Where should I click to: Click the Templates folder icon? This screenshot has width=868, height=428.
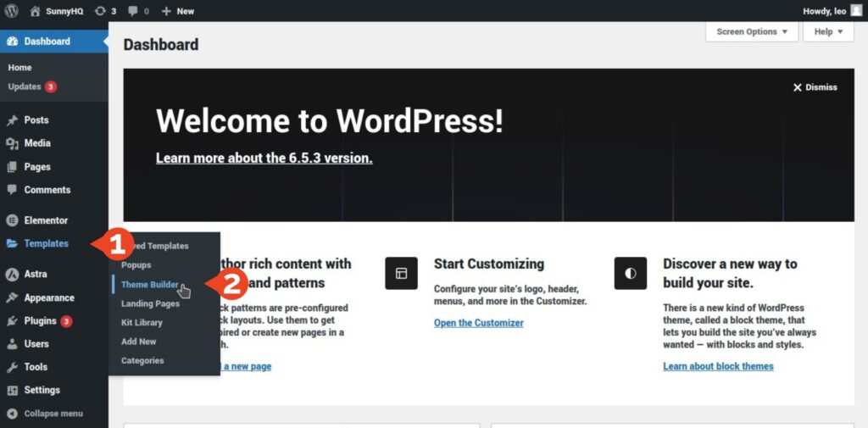click(12, 243)
